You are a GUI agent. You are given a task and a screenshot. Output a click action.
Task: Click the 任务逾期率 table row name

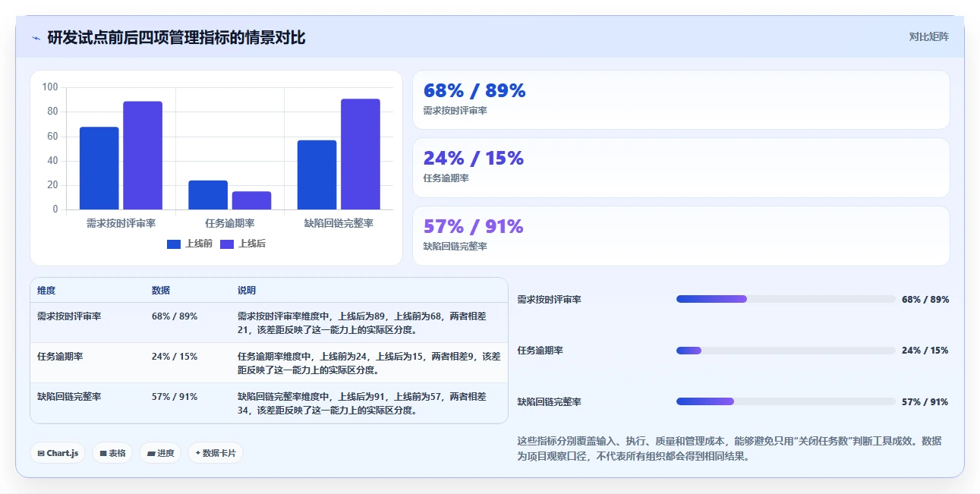pos(60,357)
